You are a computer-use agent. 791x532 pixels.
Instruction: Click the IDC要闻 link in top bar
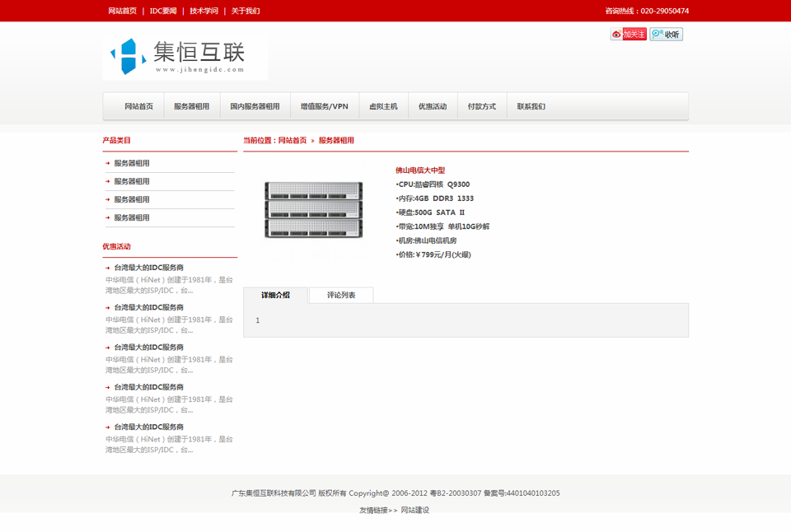[x=163, y=12]
